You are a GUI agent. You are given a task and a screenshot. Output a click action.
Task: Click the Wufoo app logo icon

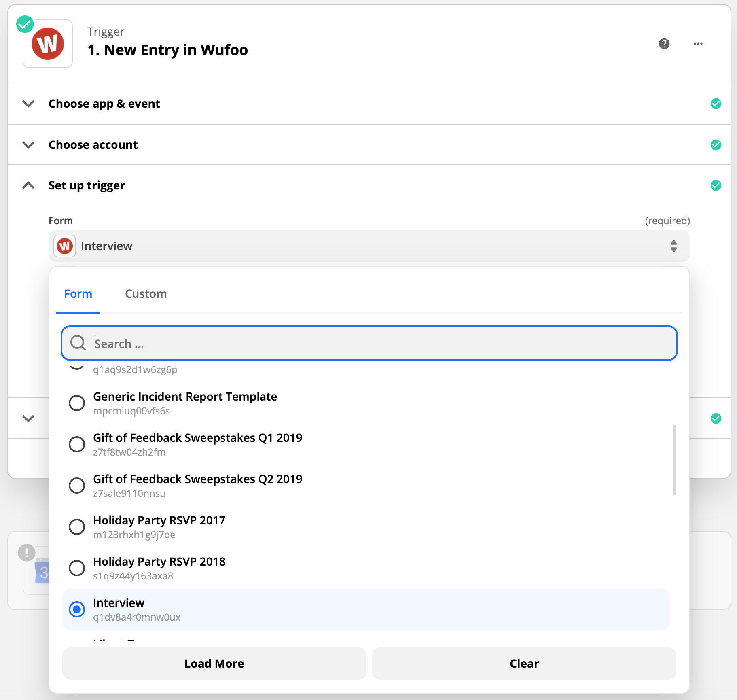pos(48,44)
